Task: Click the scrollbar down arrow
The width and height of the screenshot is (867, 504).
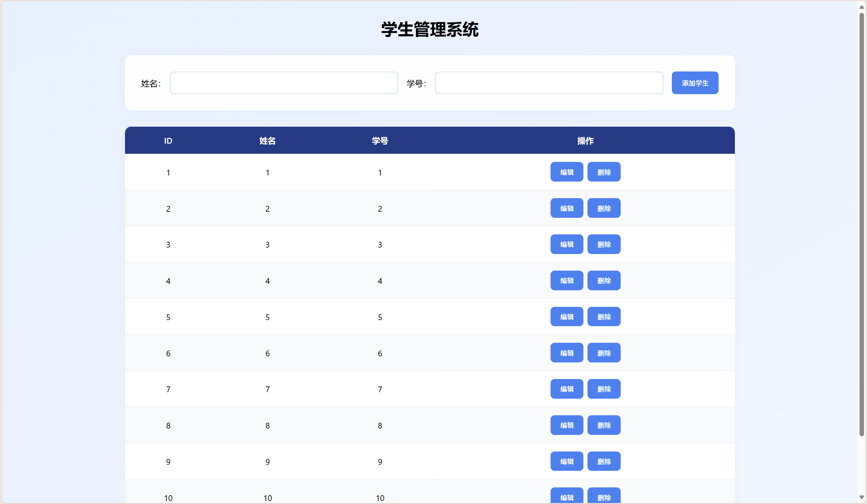Action: tap(862, 497)
